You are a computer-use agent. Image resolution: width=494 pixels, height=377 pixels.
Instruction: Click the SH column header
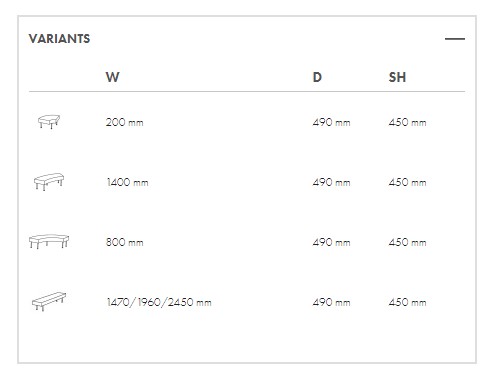(397, 77)
